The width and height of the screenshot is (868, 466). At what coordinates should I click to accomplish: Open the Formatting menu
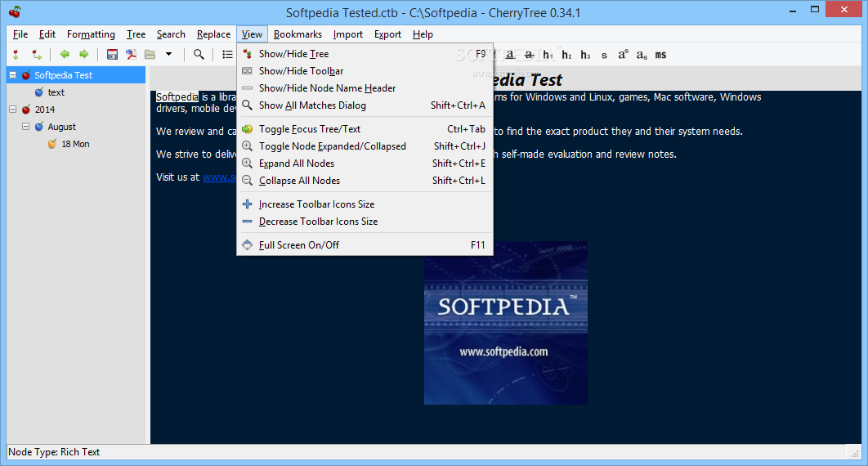91,34
